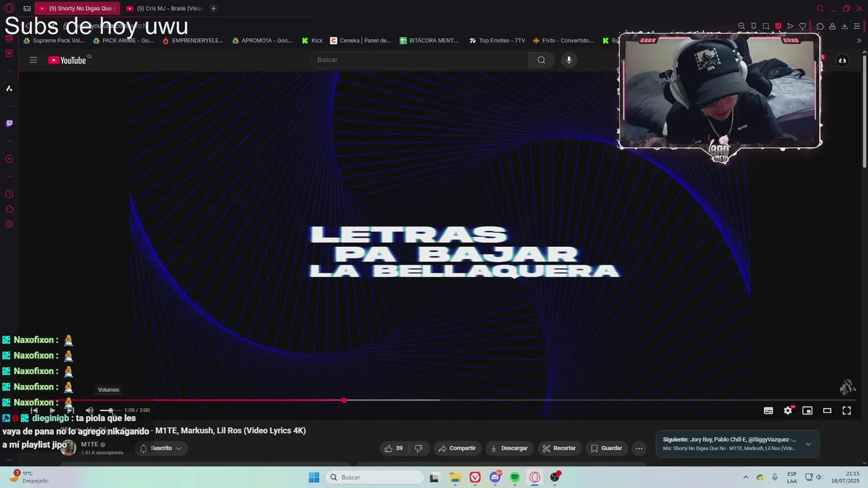Start YouTube voice search microphone
Image resolution: width=868 pixels, height=488 pixels.
(569, 60)
